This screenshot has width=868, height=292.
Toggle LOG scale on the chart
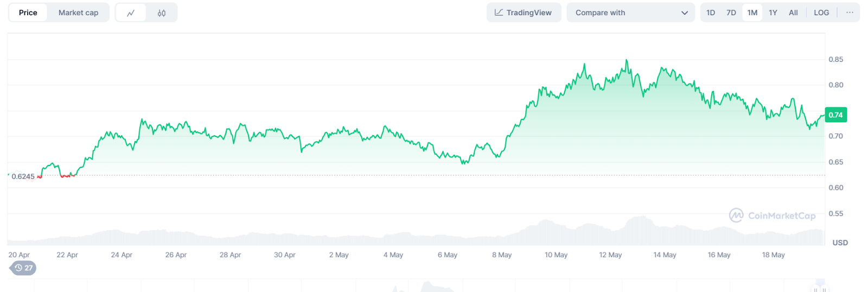tap(821, 12)
